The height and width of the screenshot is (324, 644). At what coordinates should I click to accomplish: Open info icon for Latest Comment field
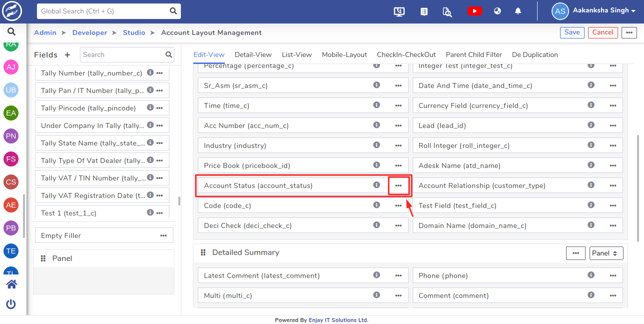click(377, 275)
